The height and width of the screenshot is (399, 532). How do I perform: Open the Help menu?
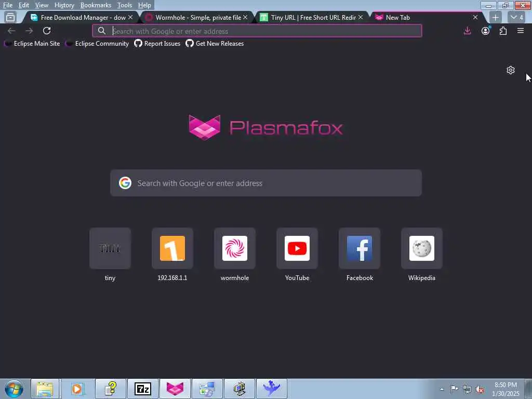pos(144,5)
